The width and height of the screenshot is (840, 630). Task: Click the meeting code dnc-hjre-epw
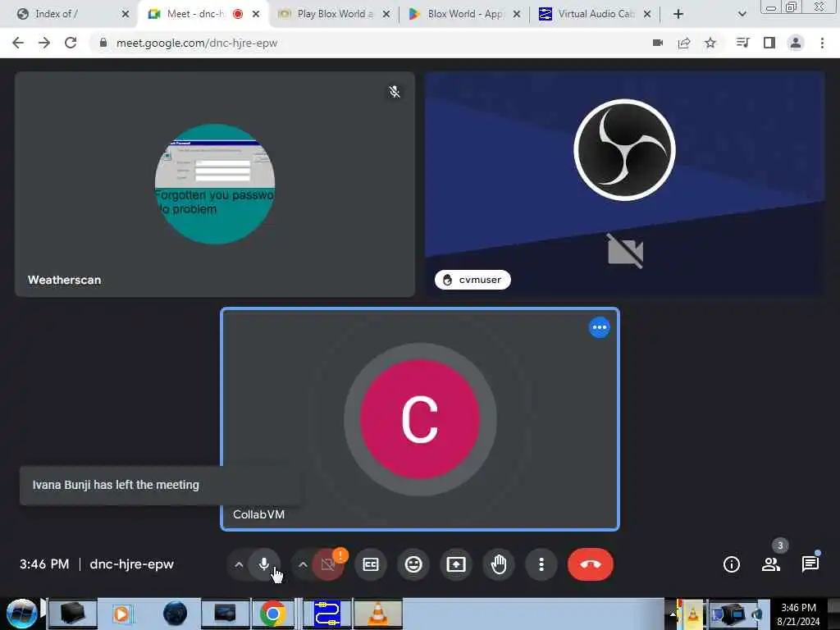(x=132, y=564)
